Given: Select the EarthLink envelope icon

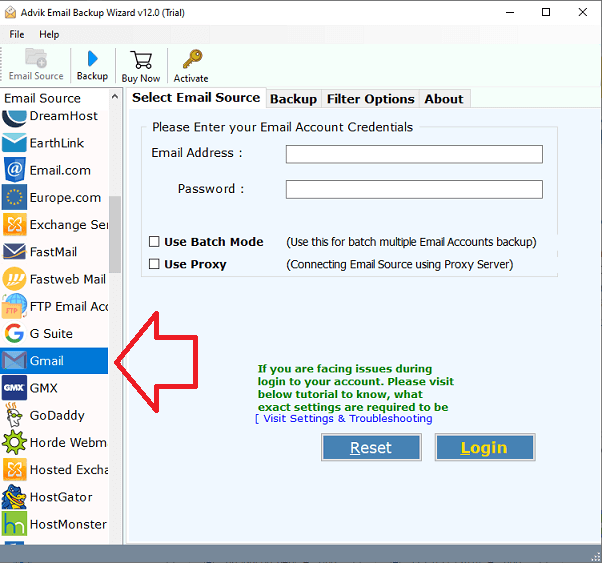Looking at the screenshot, I should click(x=14, y=143).
